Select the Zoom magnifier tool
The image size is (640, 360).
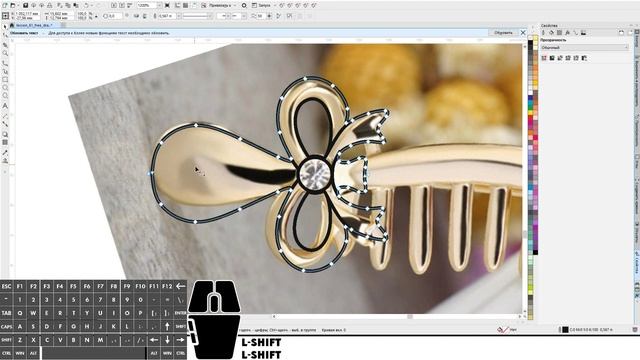[5, 53]
